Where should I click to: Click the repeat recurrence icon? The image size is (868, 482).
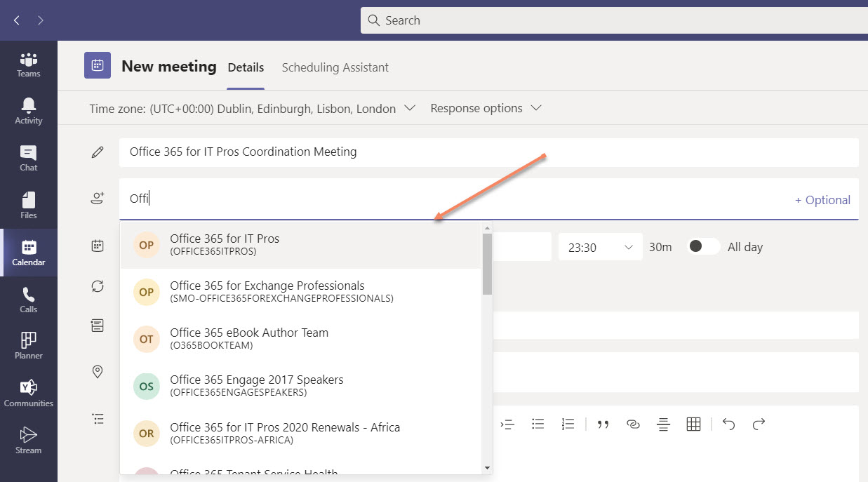click(98, 286)
